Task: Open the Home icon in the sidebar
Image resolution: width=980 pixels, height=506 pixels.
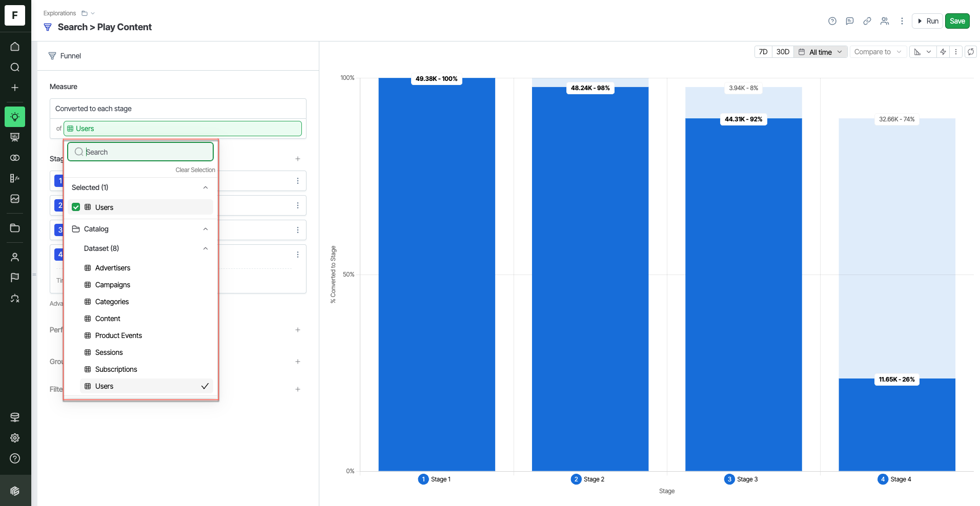Action: [x=15, y=47]
